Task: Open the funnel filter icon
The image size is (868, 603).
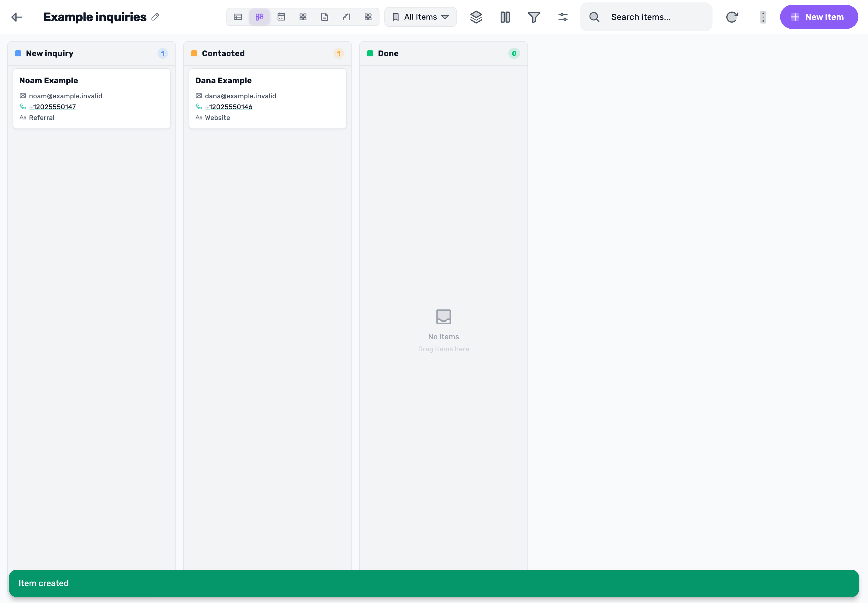Action: (534, 17)
